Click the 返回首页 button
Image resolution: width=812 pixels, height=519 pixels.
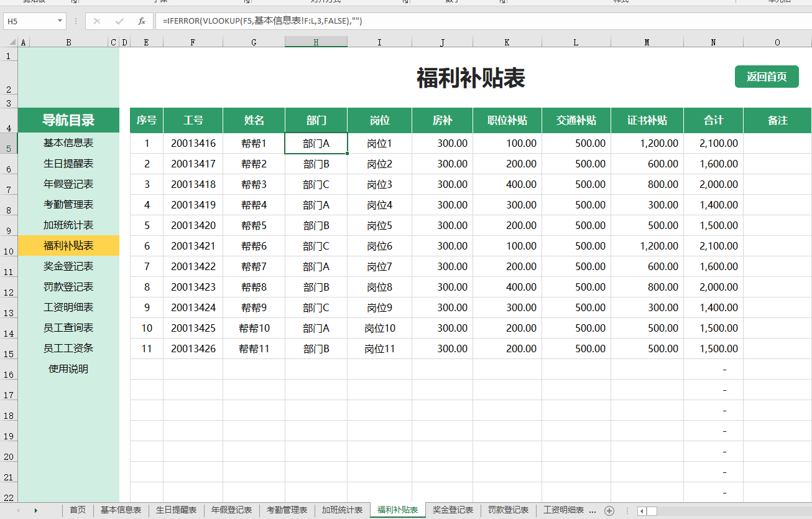767,77
